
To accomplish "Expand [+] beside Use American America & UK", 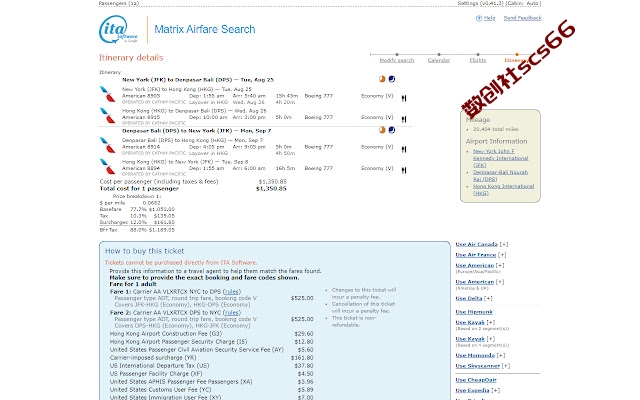I will 500,282.
